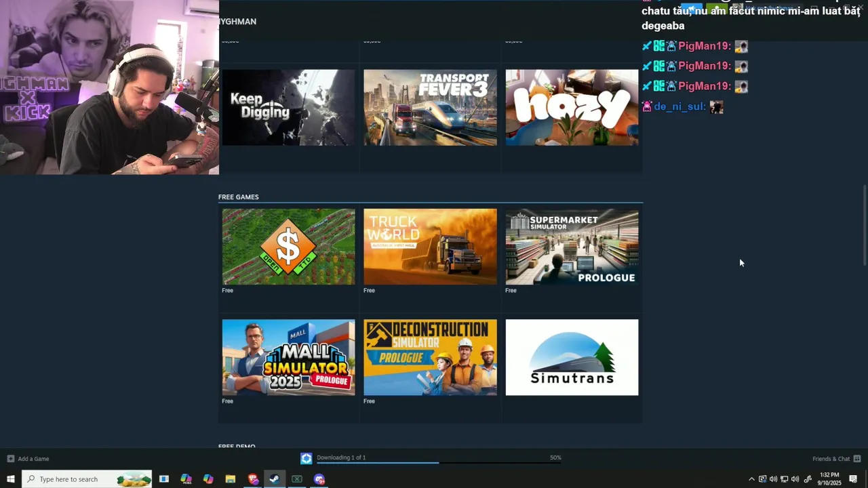868x488 pixels.
Task: Open Mall Simulator 2025 Prologue tile
Action: click(288, 357)
